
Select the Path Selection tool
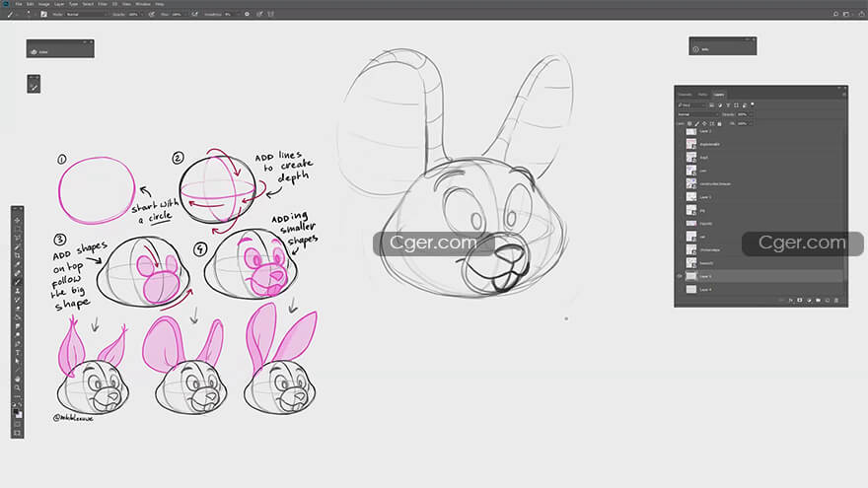click(x=17, y=361)
